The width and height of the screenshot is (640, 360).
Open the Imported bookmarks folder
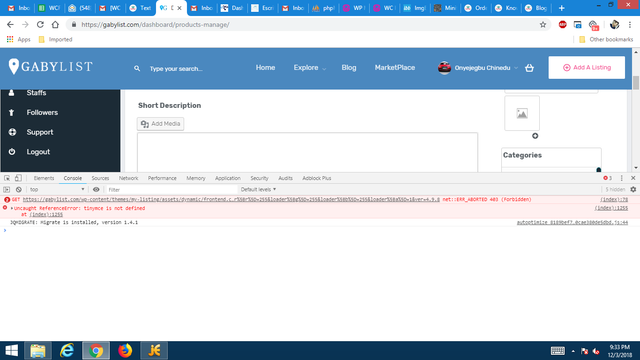[56, 39]
